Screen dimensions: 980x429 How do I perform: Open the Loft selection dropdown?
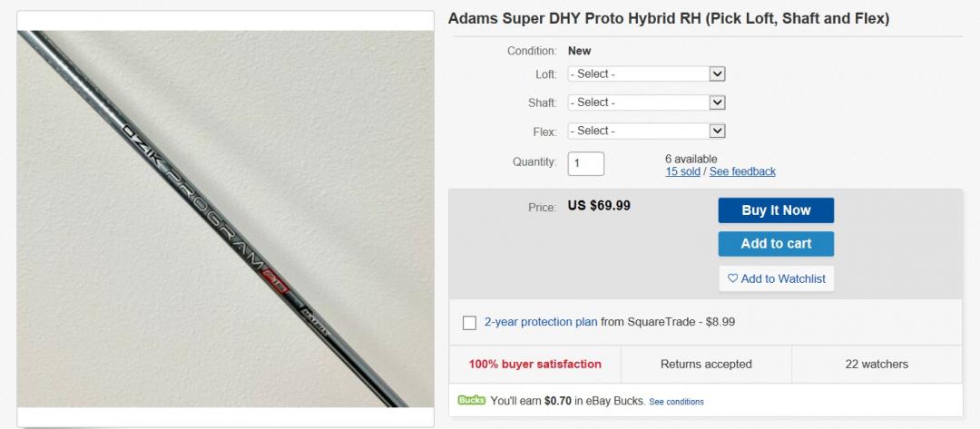646,74
